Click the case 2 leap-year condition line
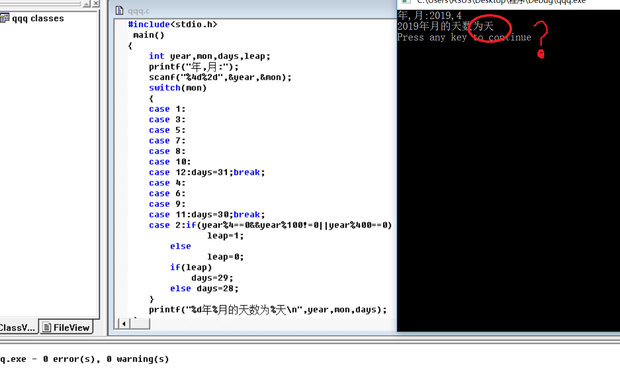Screen dimensions: 620x392 coord(270,225)
